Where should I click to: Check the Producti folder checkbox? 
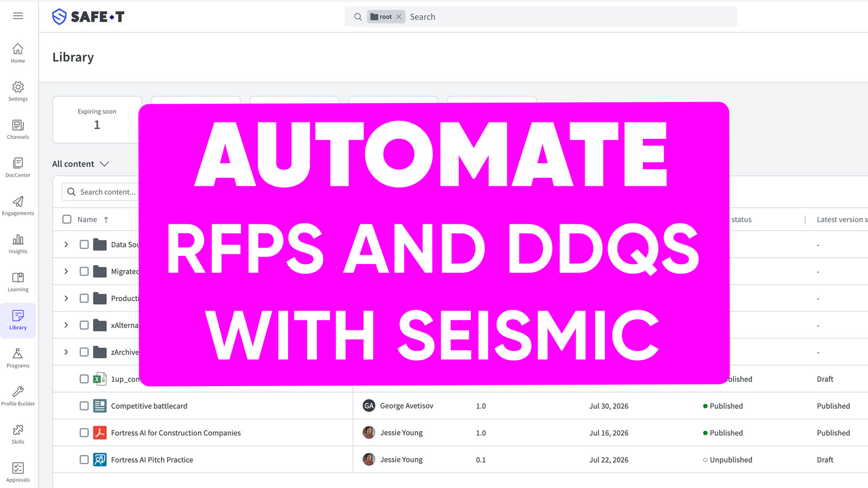[84, 298]
